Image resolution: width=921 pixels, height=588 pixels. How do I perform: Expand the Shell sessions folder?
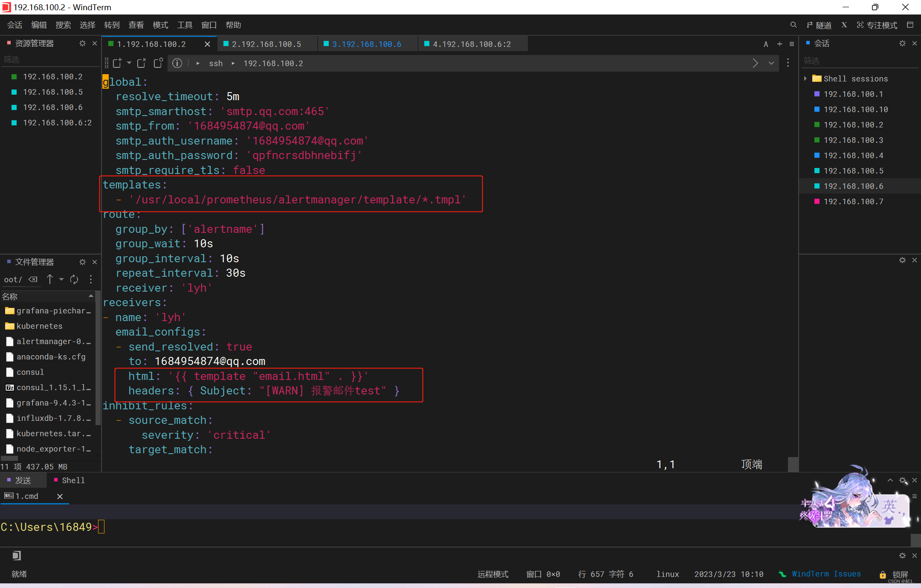coord(805,78)
